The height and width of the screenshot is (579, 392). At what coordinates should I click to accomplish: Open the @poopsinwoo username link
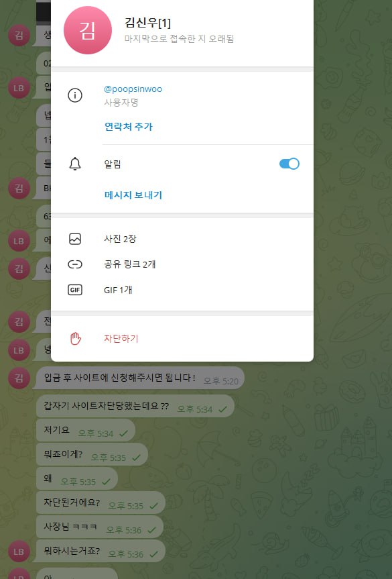(x=133, y=89)
